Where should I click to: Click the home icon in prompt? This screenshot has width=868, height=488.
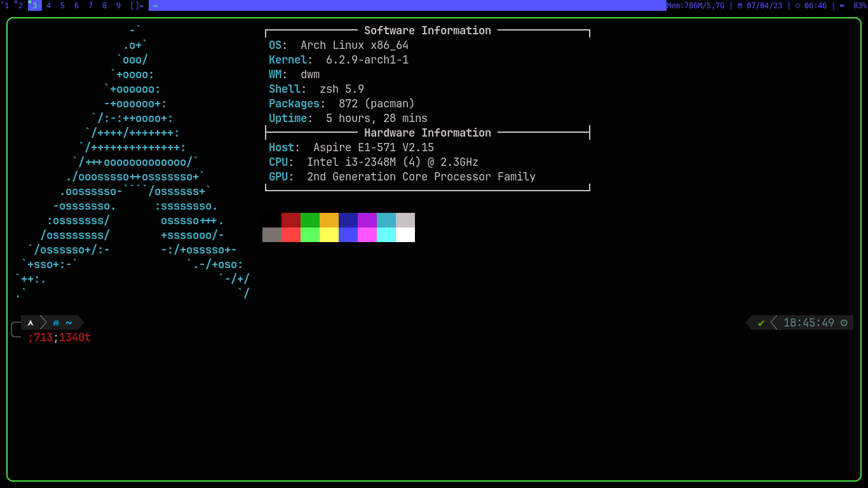click(56, 323)
